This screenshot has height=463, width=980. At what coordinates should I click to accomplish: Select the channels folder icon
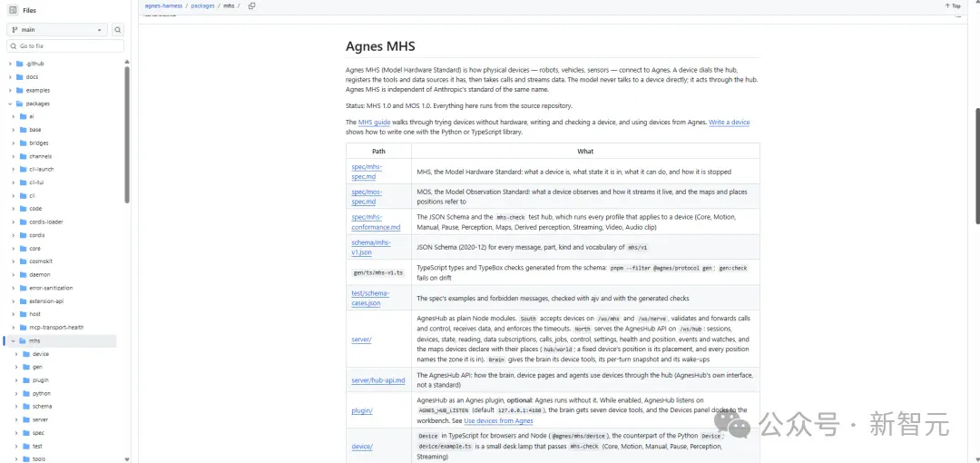[x=23, y=156]
